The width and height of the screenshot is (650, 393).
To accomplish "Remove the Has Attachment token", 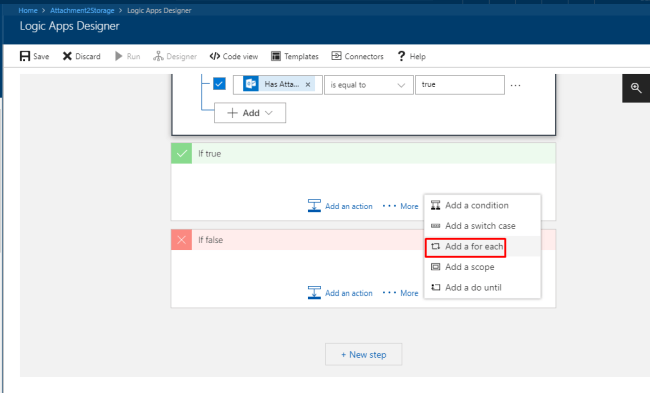I will click(x=308, y=85).
